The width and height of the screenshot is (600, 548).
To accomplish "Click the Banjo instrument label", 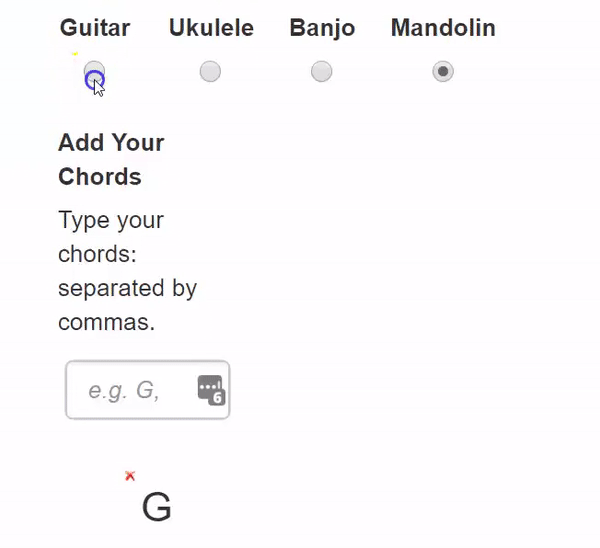I will [x=322, y=28].
